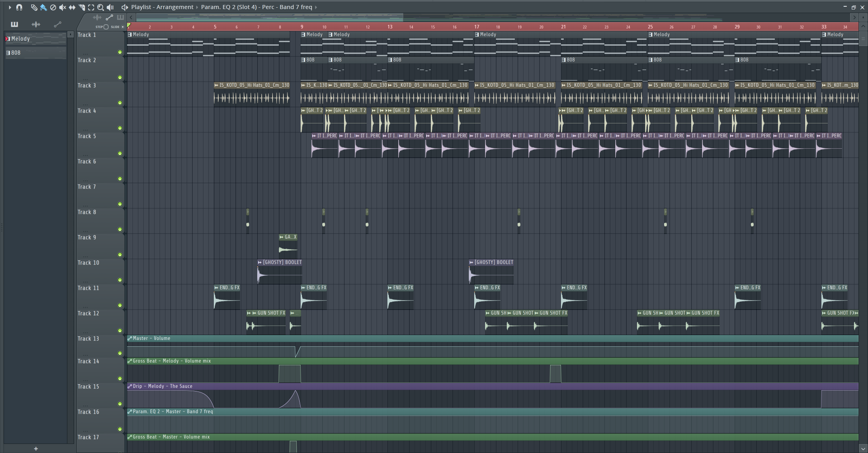Select the slice tool
The image size is (868, 453).
pos(81,7)
